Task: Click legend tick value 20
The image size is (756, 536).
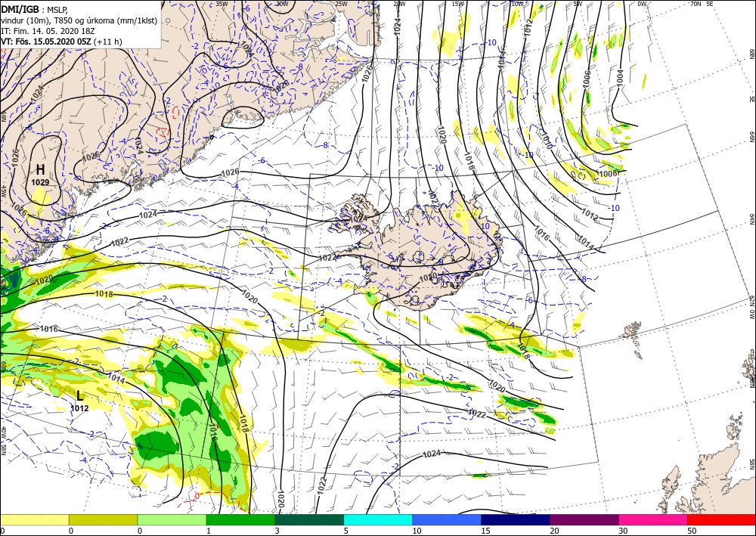Action: click(554, 531)
